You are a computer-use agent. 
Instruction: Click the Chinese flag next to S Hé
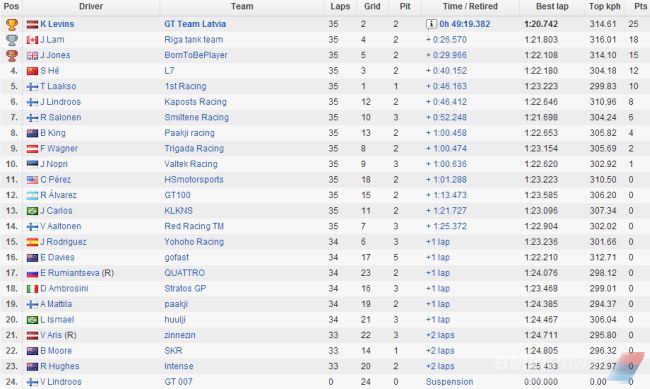(x=32, y=71)
